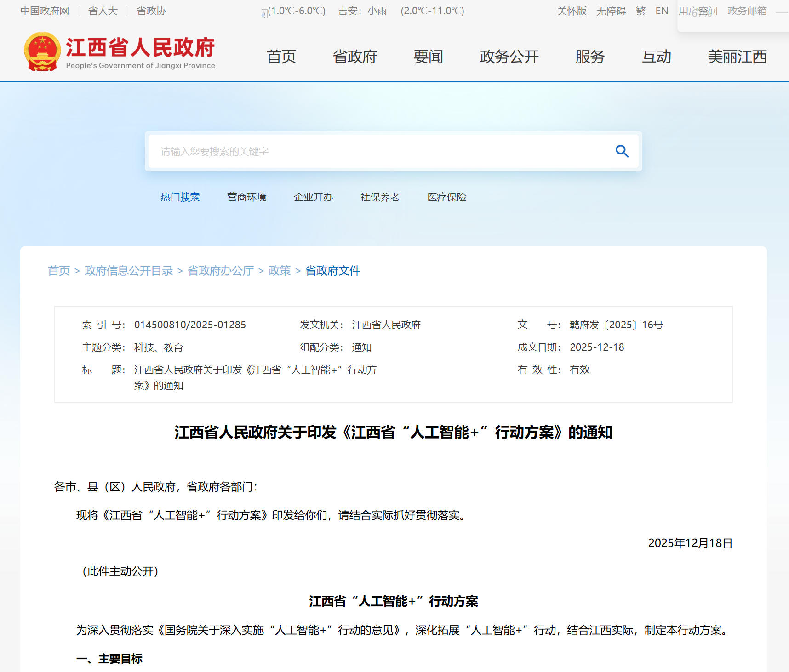This screenshot has height=672, width=789.
Task: Click the Jiangxi government national emblem logo
Action: (42, 51)
